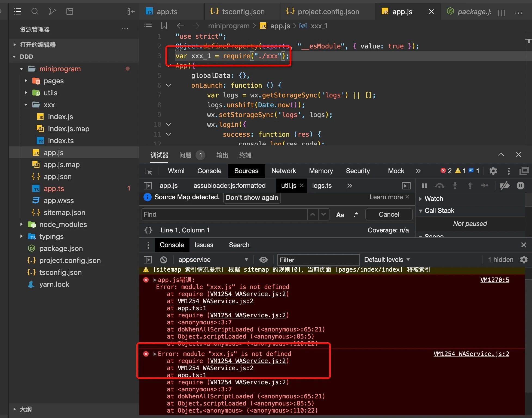Image resolution: width=532 pixels, height=418 pixels.
Task: Clear the console with the ban icon
Action: pyautogui.click(x=164, y=260)
